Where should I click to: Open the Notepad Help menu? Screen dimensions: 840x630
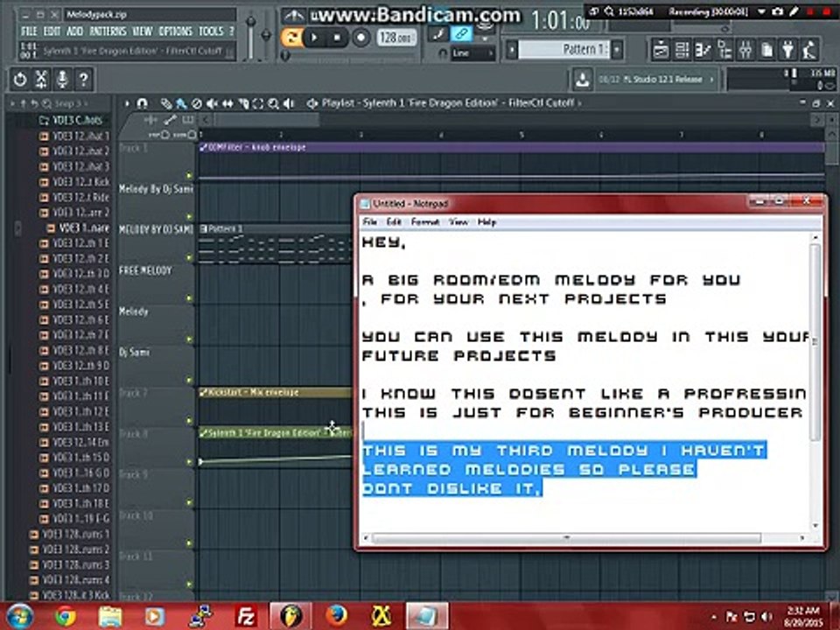tap(486, 221)
